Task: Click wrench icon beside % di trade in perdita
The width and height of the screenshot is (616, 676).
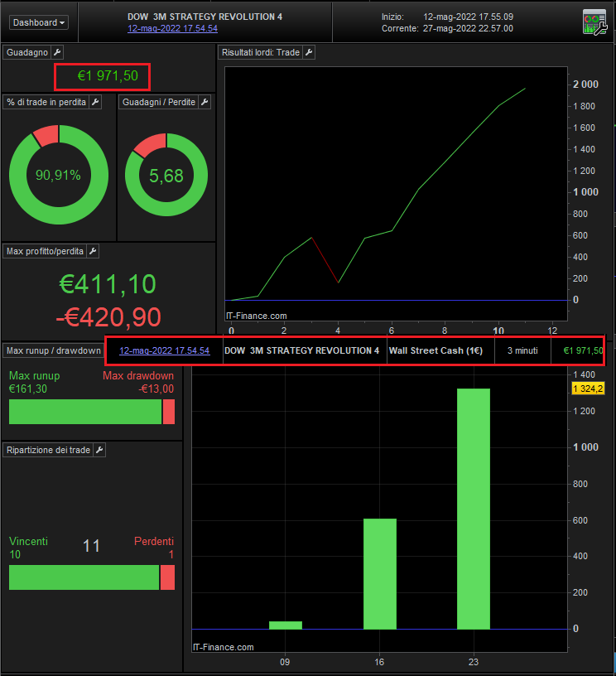Action: click(x=95, y=102)
